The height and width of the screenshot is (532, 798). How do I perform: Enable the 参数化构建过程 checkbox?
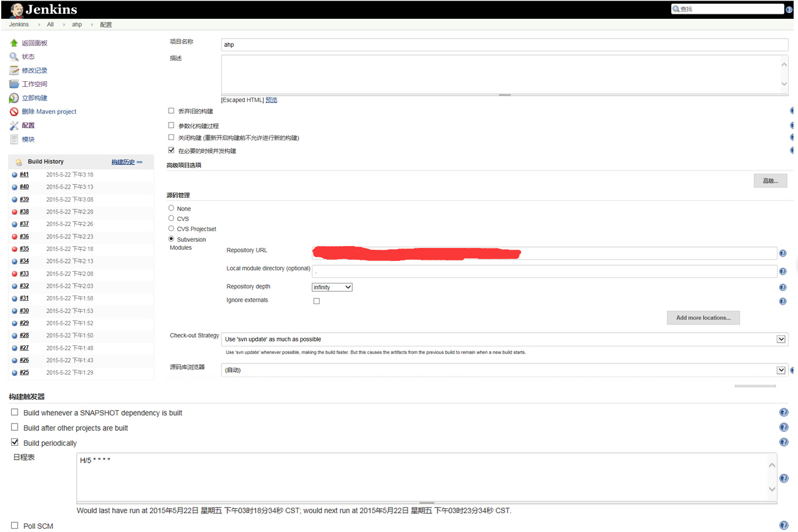171,126
